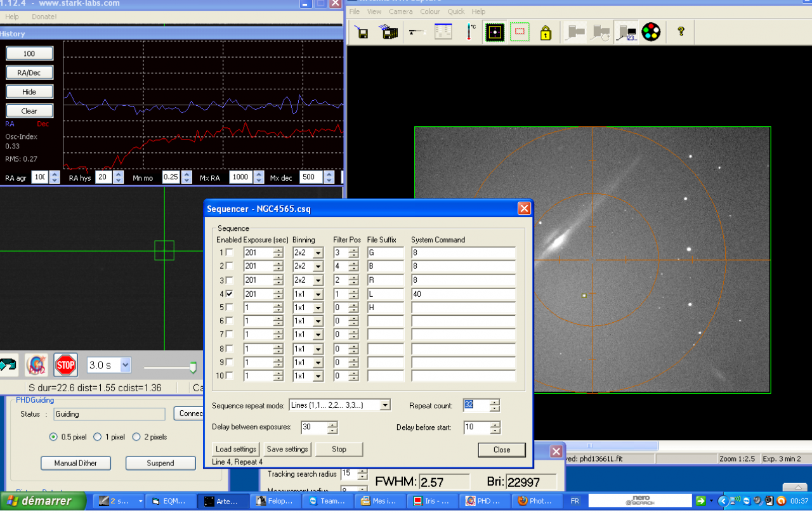Image resolution: width=812 pixels, height=513 pixels.
Task: Expand the Sequence repeat mode dropdown
Action: pos(384,405)
